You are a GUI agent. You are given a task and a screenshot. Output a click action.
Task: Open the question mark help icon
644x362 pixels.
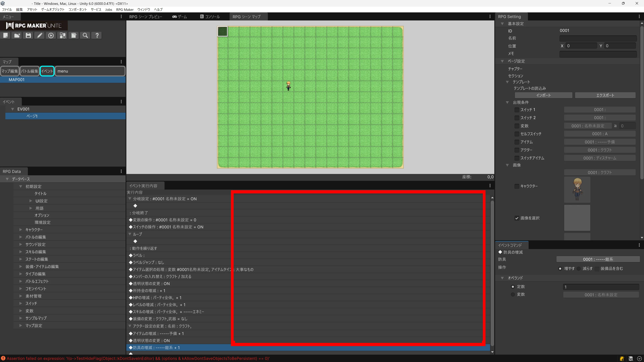coord(97,36)
